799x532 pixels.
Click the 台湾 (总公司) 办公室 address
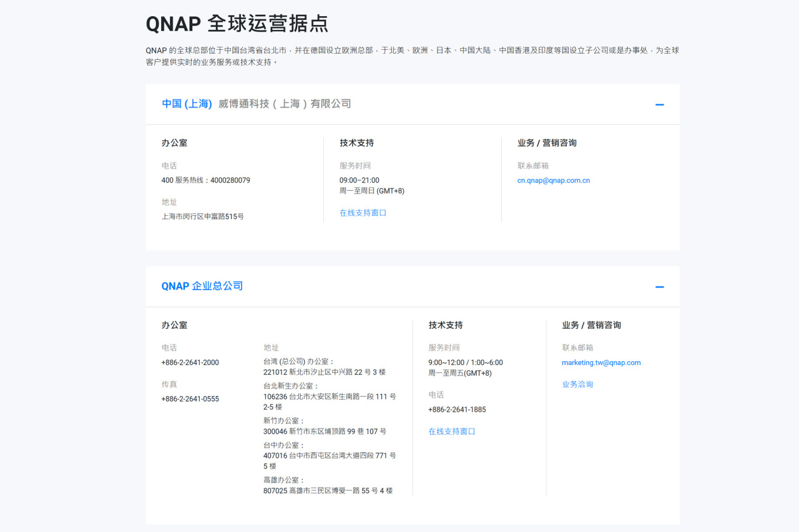coord(325,367)
